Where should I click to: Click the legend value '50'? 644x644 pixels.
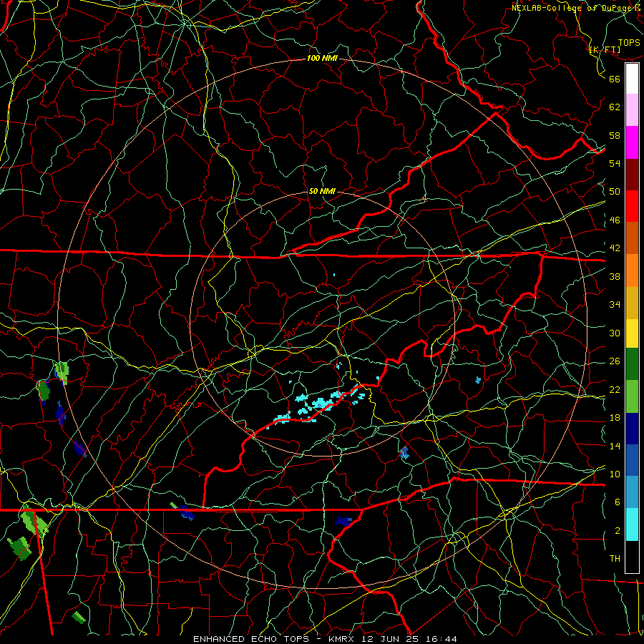[x=615, y=191]
